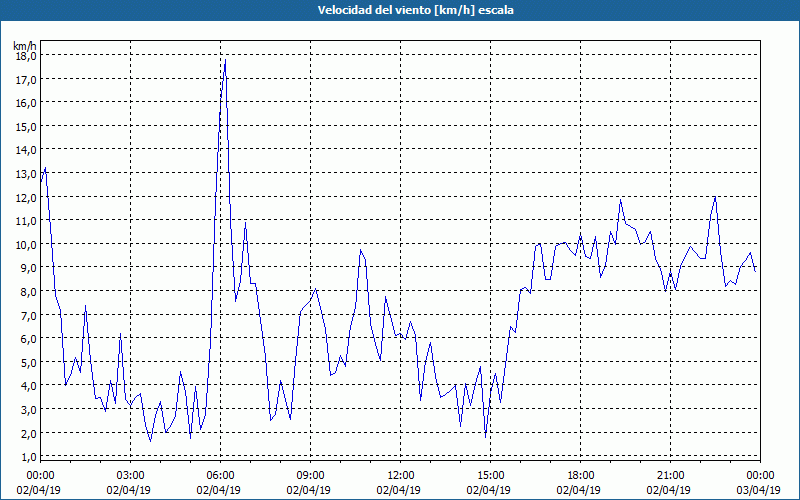Click the '3,0' y-axis value
This screenshot has height=500, width=800.
pos(28,410)
